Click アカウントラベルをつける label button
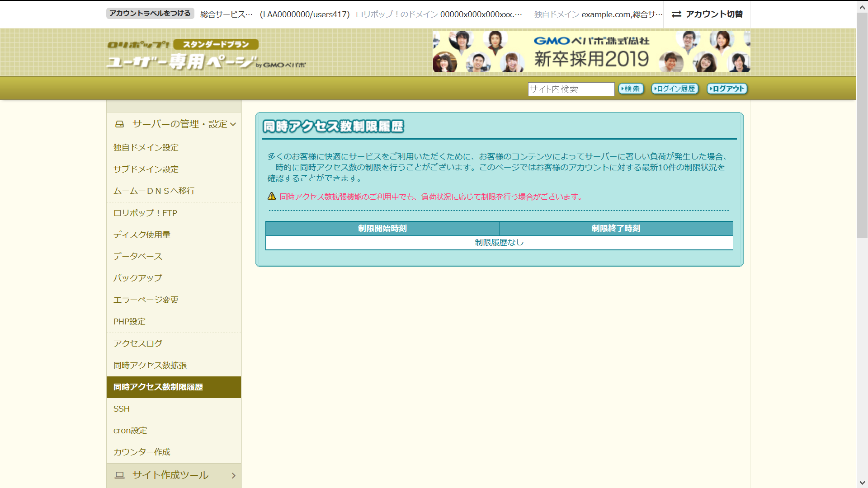 point(150,14)
